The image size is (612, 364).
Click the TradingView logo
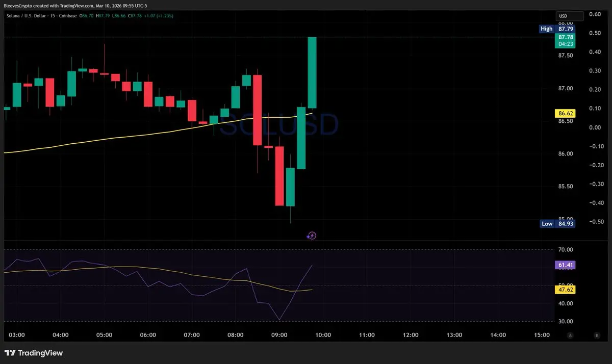coord(34,353)
